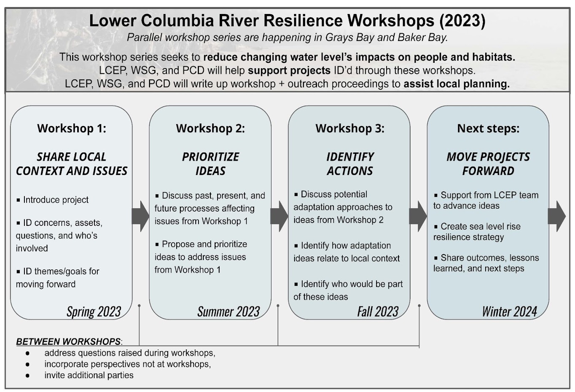Click the 'support projects' sentence
The height and width of the screenshot is (392, 575).
pyautogui.click(x=287, y=70)
